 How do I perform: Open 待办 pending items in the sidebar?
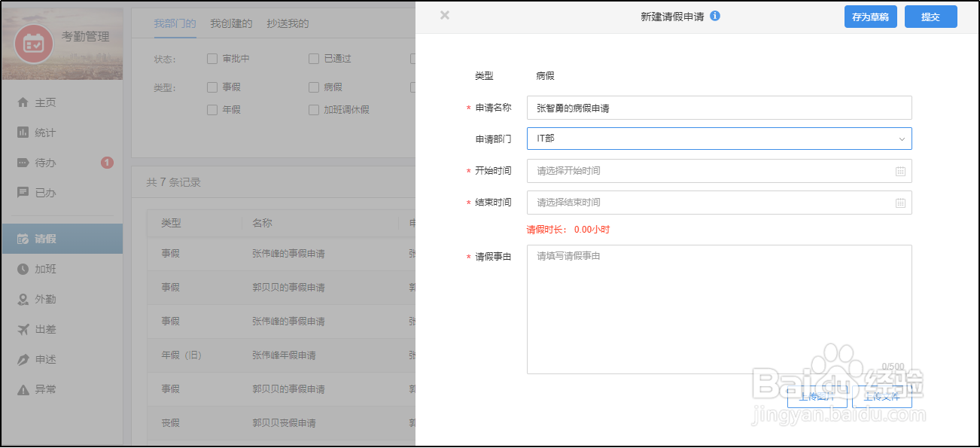[45, 163]
